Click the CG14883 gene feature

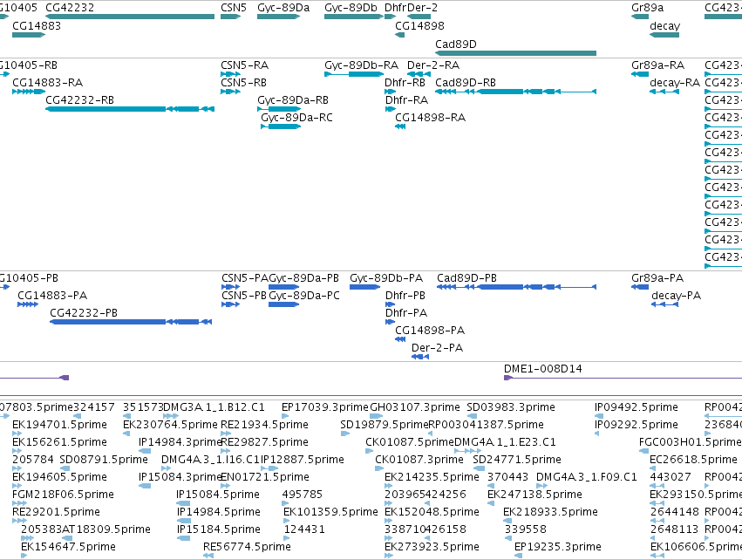(29, 35)
